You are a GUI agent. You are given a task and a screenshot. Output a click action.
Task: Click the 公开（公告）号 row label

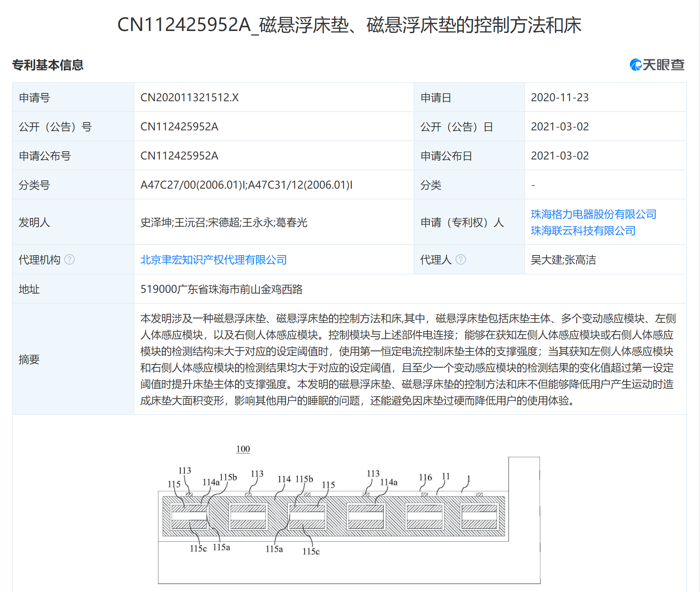click(x=55, y=127)
